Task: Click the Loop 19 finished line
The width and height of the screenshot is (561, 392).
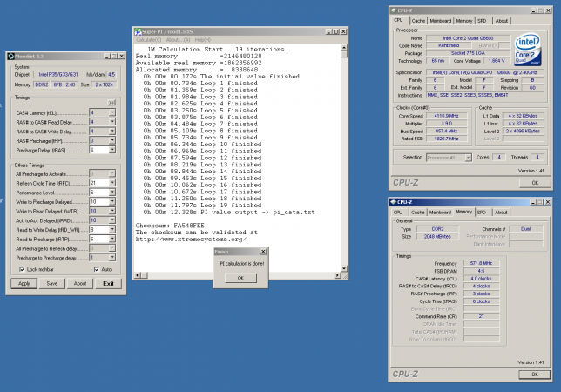Action: pyautogui.click(x=202, y=206)
